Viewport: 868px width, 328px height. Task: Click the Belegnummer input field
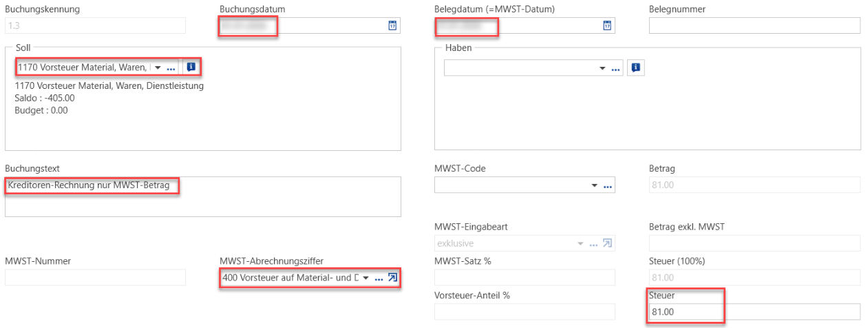coord(754,25)
